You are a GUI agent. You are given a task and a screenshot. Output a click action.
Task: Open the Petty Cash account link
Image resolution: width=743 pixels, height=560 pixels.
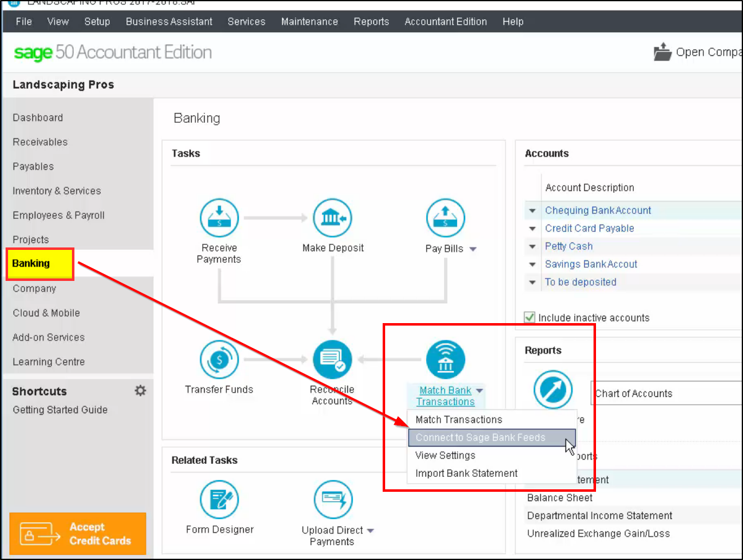coord(569,246)
